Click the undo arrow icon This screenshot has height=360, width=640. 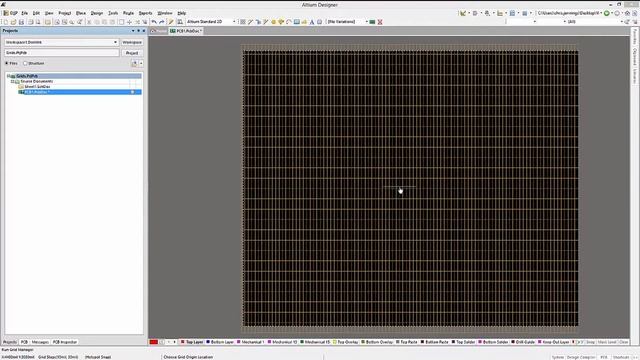click(154, 22)
